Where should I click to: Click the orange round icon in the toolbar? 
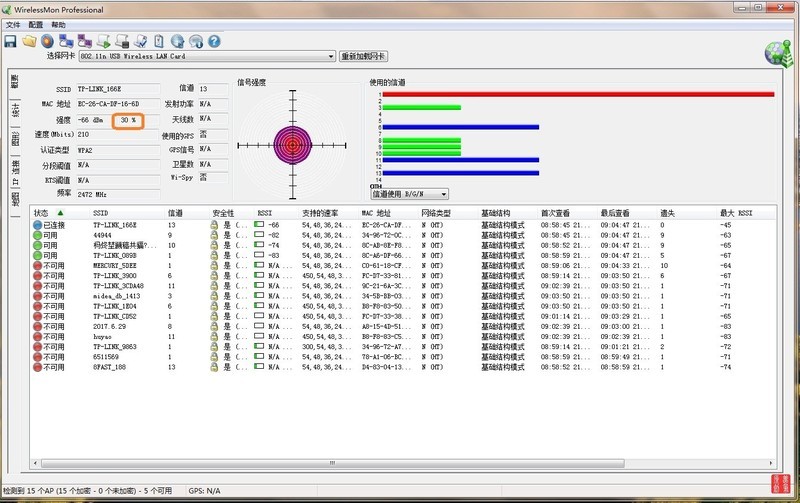47,41
